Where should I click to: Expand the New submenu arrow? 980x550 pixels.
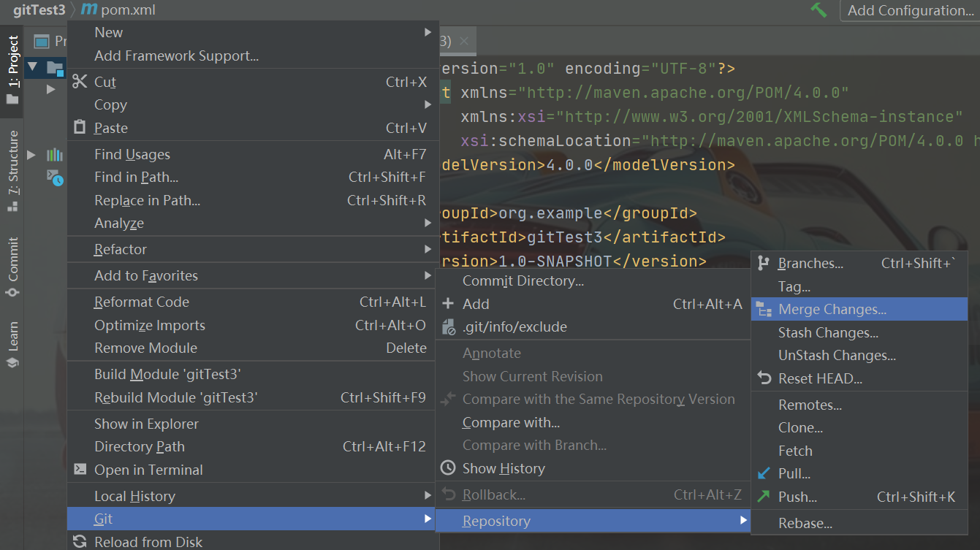coord(428,32)
